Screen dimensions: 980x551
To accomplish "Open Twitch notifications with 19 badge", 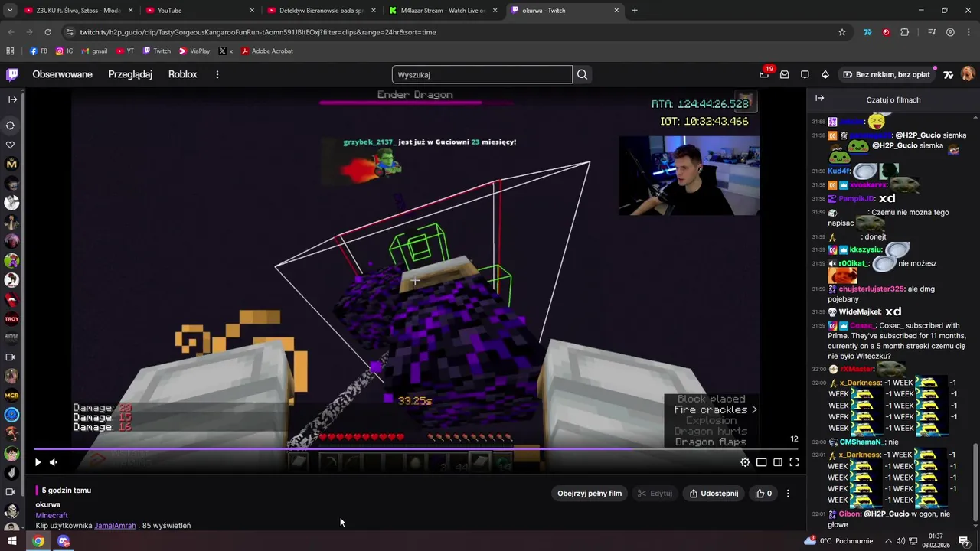I will pos(764,74).
